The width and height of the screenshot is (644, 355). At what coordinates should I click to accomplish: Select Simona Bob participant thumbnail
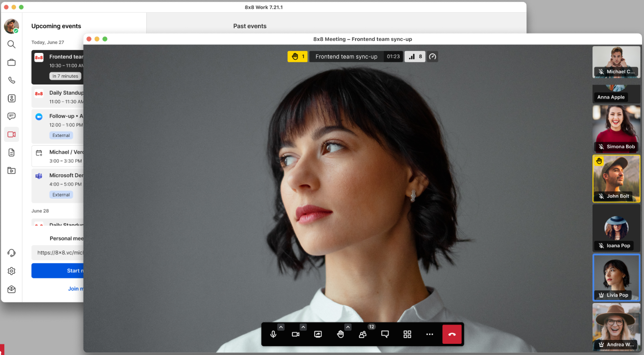[x=616, y=129]
